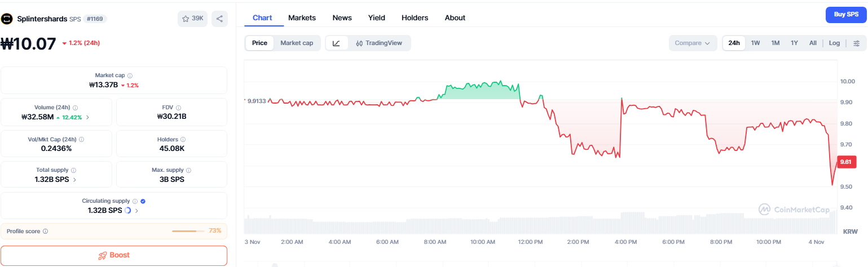
Task: Click the Volume (24h) info icon
Action: [75, 108]
